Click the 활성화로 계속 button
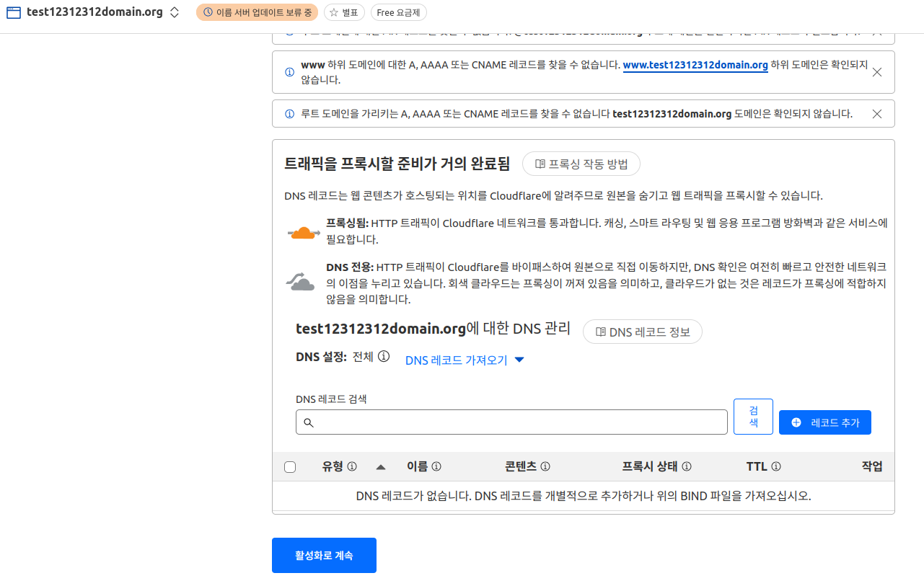This screenshot has height=586, width=924. [324, 555]
